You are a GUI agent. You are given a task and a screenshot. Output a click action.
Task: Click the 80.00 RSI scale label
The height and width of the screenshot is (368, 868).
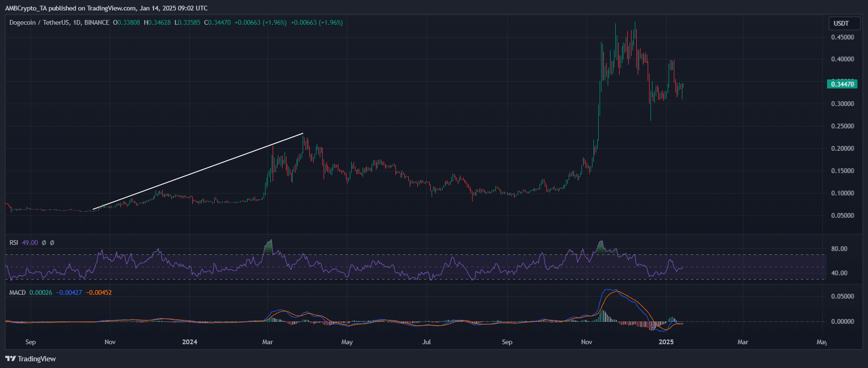[x=839, y=249]
